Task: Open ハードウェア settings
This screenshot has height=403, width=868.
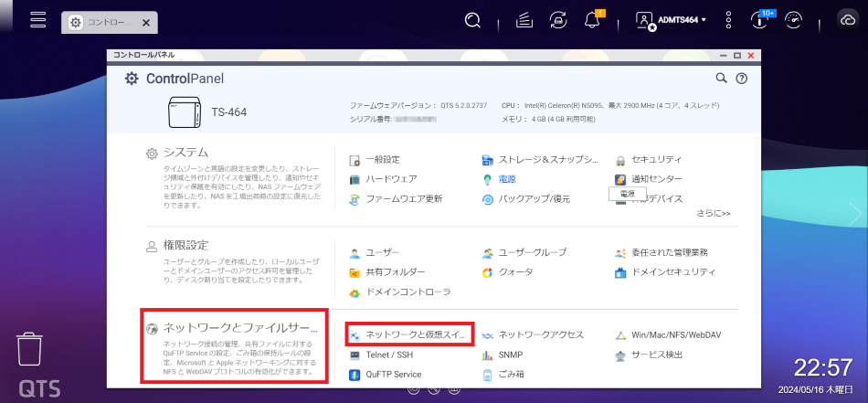Action: coord(383,179)
